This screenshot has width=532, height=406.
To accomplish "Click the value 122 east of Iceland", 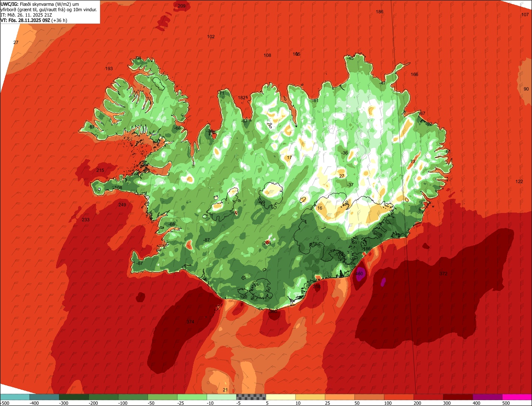I will [519, 181].
